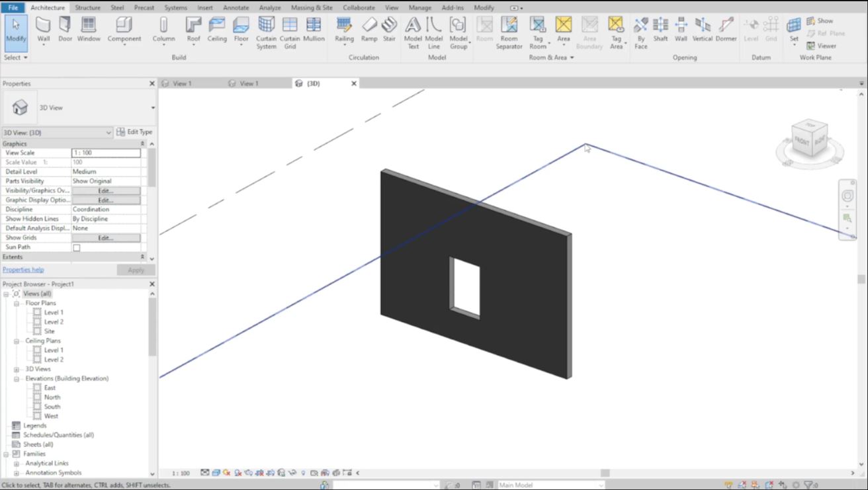This screenshot has width=868, height=490.
Task: Open the Annotate ribbon tab
Action: (x=236, y=7)
